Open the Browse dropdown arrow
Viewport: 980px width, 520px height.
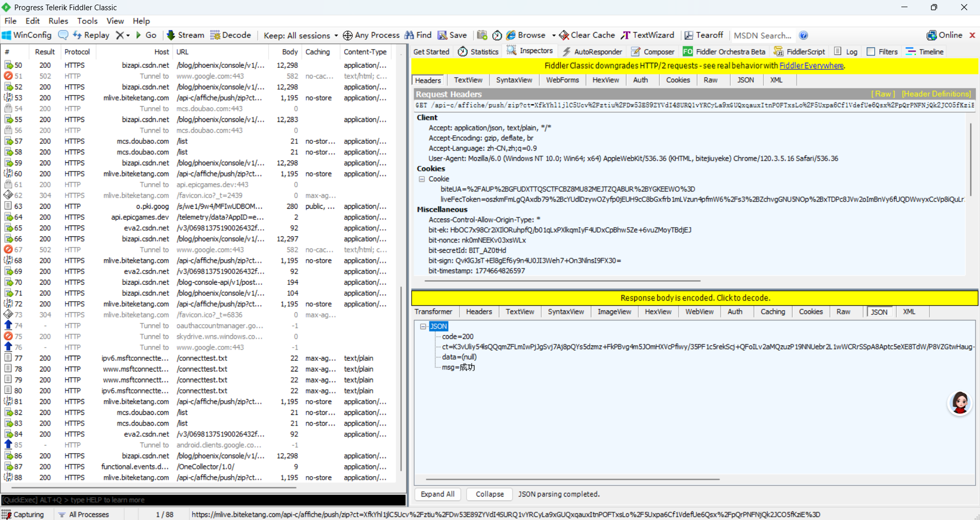(x=554, y=36)
